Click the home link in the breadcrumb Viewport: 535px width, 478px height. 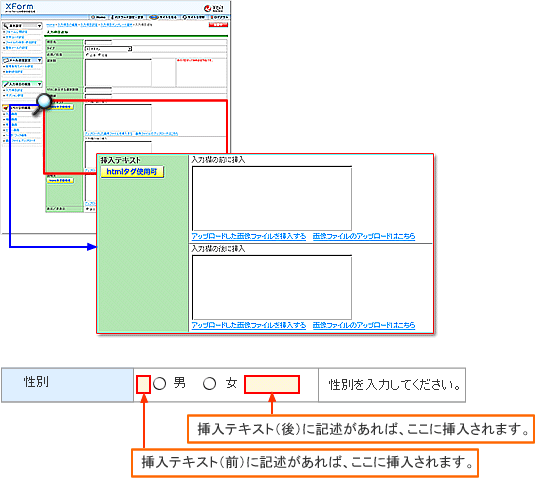(x=50, y=25)
